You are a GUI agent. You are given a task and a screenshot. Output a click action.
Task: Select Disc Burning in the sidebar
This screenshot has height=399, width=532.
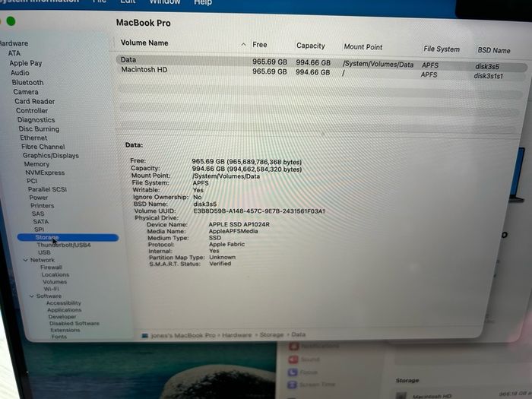(x=39, y=129)
